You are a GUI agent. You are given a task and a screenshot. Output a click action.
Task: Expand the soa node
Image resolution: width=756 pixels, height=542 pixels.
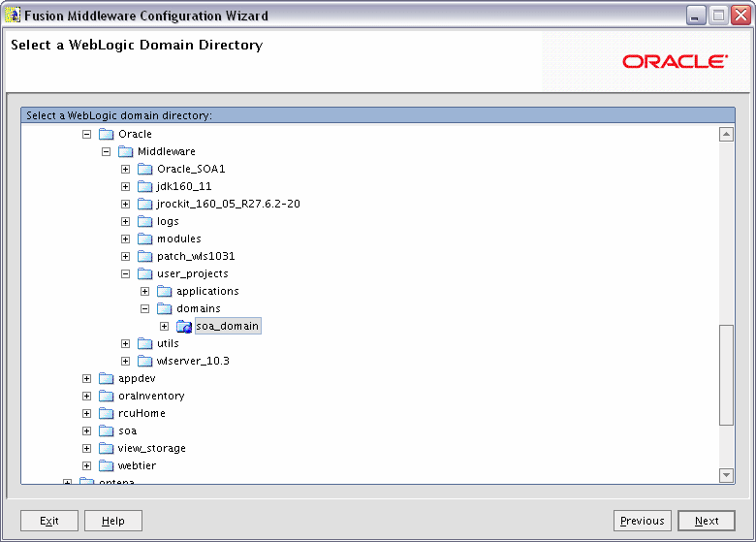[x=87, y=431]
